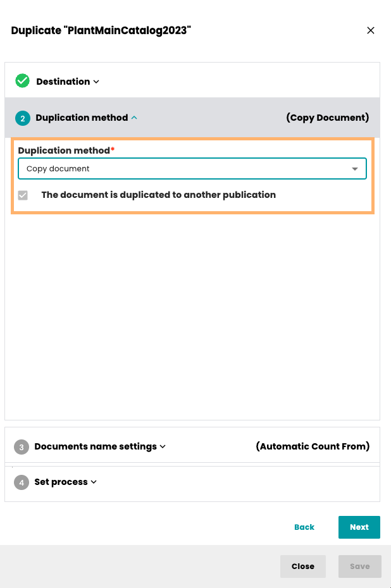Click the disabled Save button
This screenshot has height=588, width=391.
pos(359,566)
